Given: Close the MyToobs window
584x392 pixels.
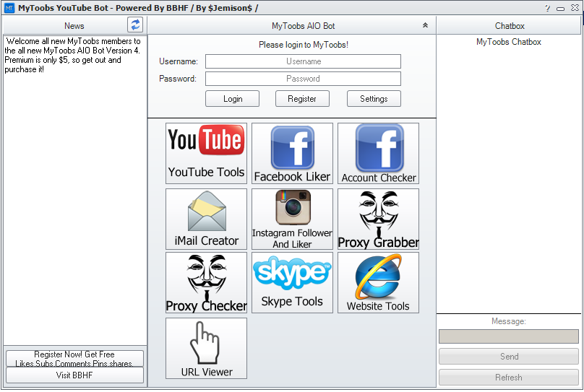Looking at the screenshot, I should click(x=575, y=8).
